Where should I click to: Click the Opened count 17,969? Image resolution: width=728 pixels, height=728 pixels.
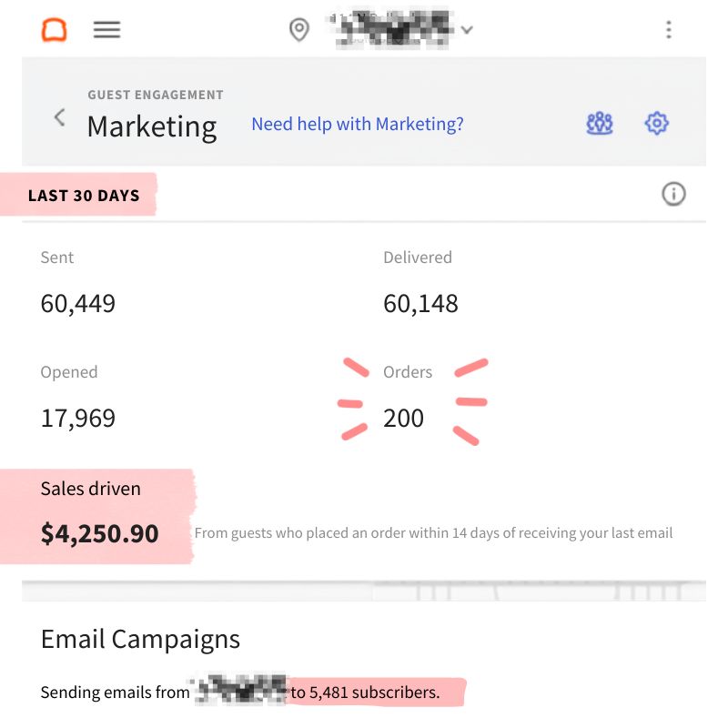pyautogui.click(x=78, y=418)
